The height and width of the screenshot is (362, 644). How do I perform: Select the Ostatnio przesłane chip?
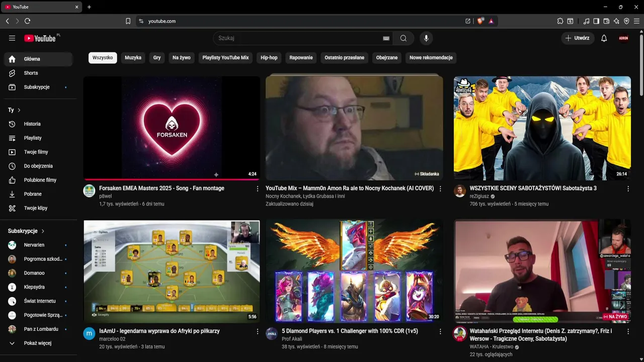[345, 58]
